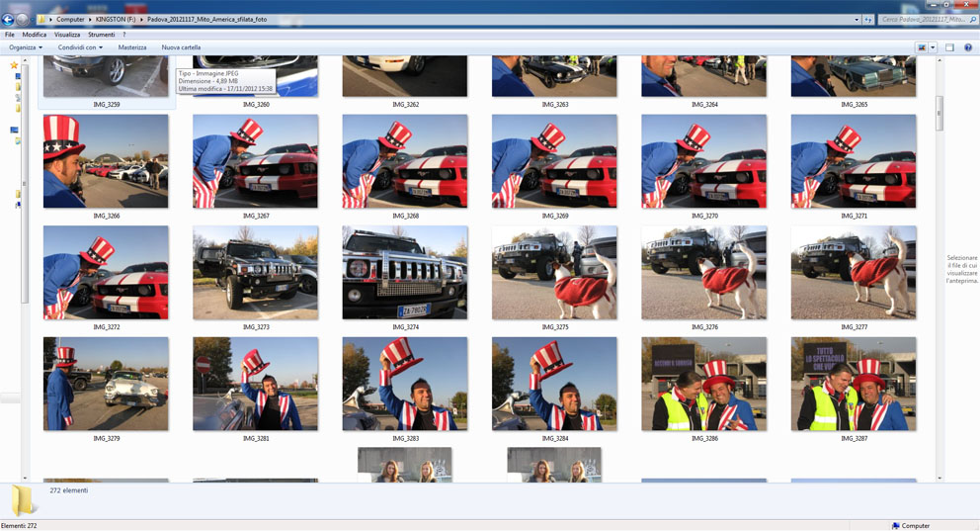Image resolution: width=980 pixels, height=531 pixels.
Task: Select the dog thumbnail IMG_3276
Action: tap(703, 272)
